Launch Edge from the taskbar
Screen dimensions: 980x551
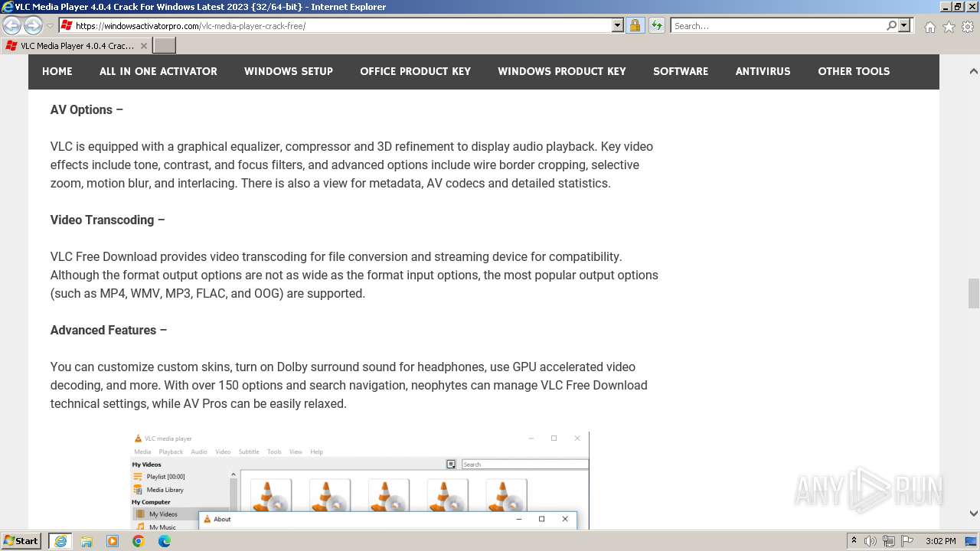pos(165,541)
